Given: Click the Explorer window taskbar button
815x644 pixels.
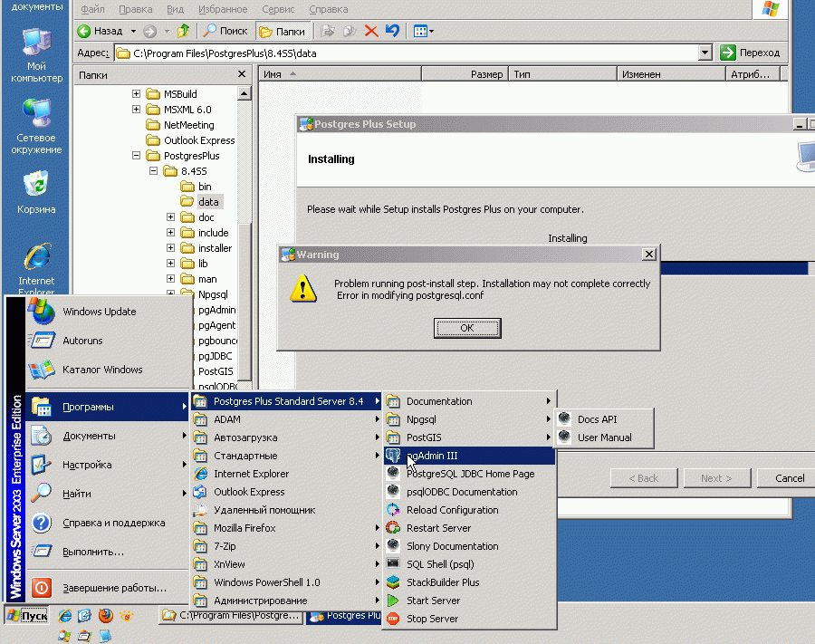Looking at the screenshot, I should [231, 616].
